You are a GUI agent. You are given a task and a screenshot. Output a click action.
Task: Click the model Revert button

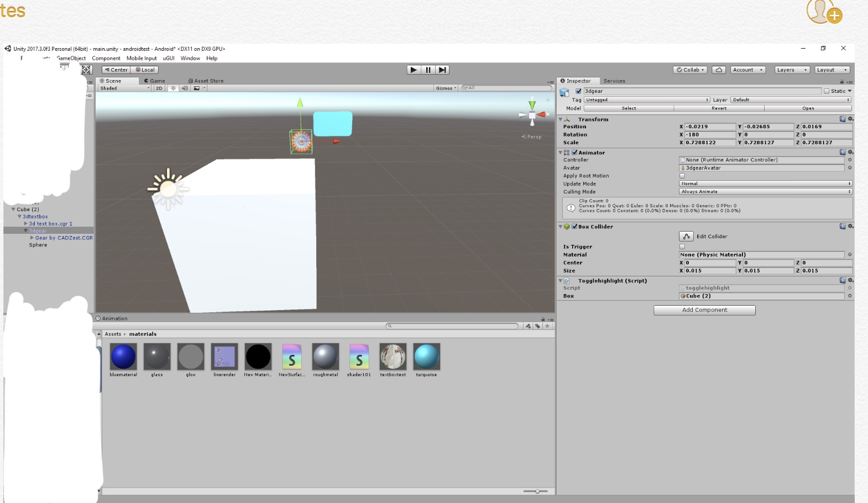click(719, 108)
